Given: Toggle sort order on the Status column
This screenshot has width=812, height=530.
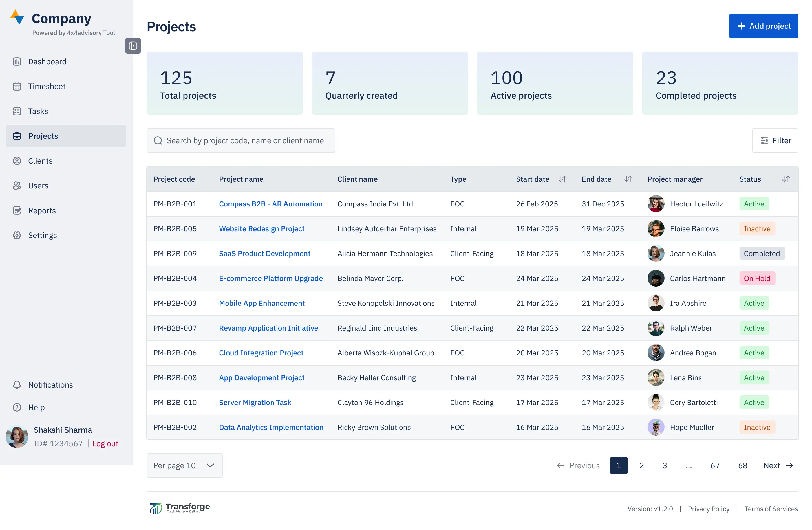Looking at the screenshot, I should pyautogui.click(x=786, y=179).
